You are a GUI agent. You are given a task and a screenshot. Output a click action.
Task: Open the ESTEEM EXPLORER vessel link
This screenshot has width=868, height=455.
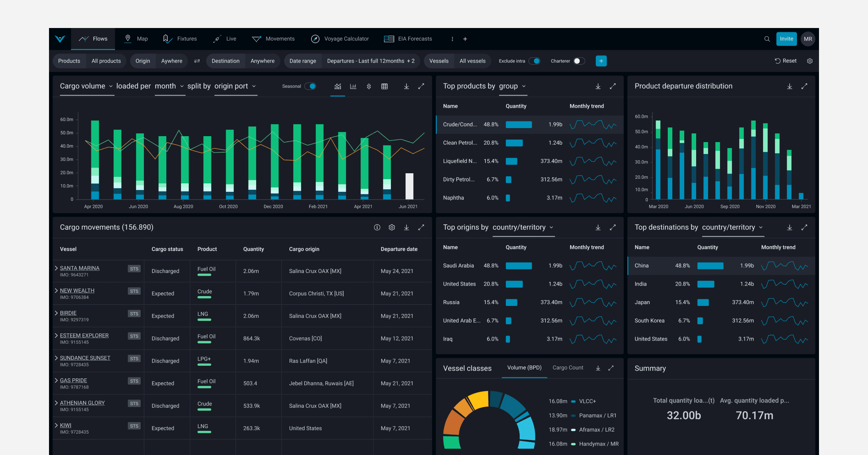click(84, 335)
